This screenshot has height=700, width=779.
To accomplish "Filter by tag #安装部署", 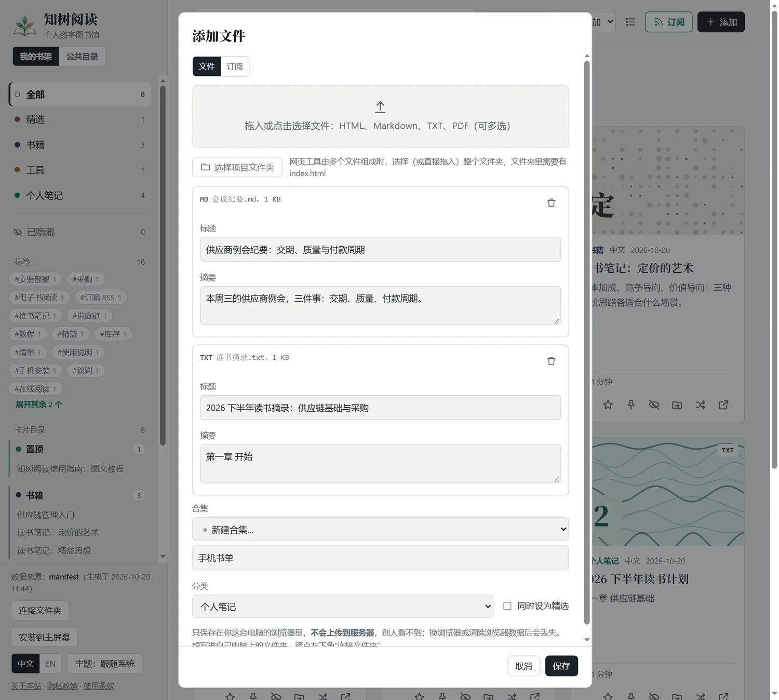I will [x=35, y=279].
